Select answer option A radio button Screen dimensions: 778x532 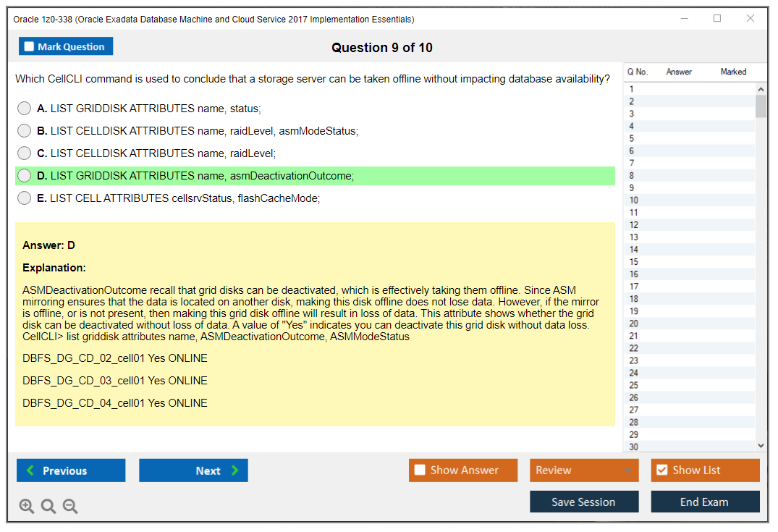click(x=25, y=109)
